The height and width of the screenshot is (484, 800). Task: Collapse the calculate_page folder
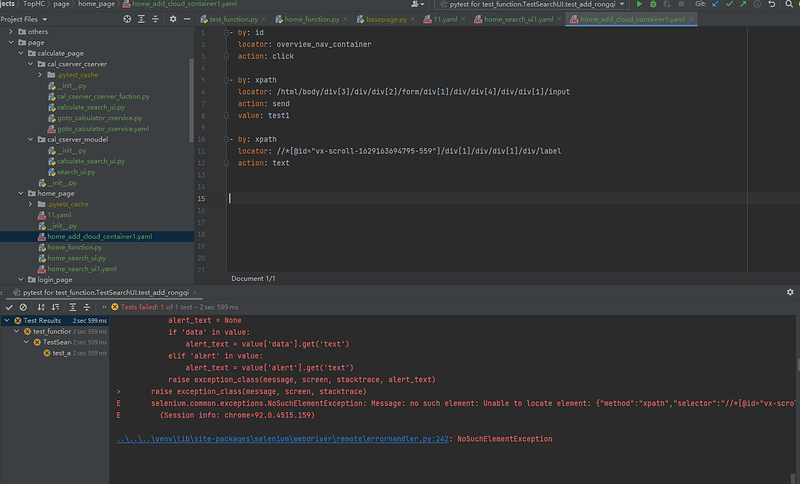(20, 53)
